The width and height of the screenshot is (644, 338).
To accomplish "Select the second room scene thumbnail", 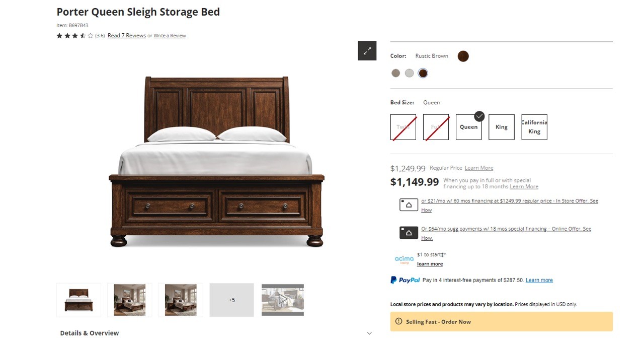I will pyautogui.click(x=181, y=300).
